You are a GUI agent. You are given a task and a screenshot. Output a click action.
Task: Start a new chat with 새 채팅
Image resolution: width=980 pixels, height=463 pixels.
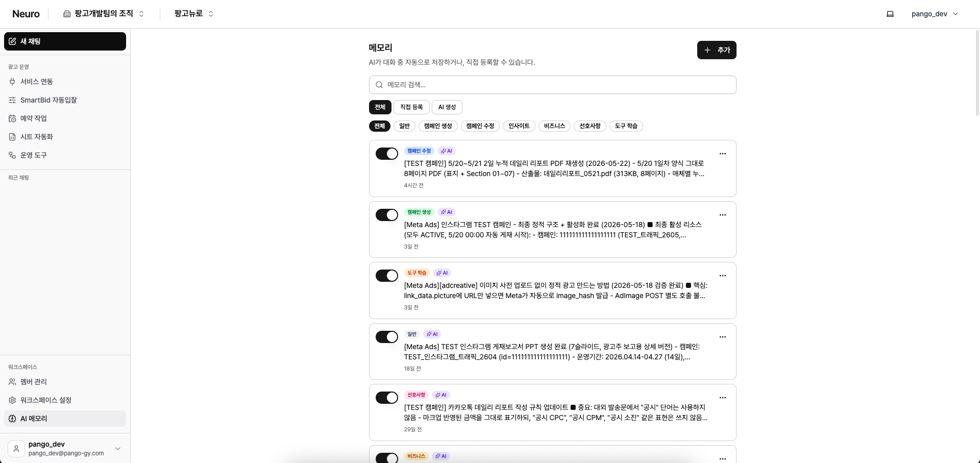(65, 41)
